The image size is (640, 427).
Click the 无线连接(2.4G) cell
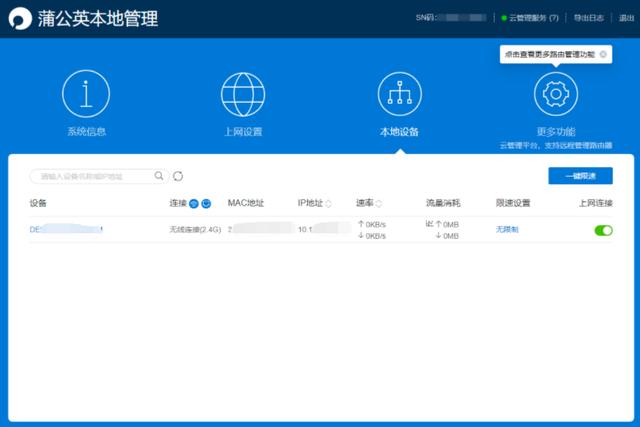click(x=195, y=229)
